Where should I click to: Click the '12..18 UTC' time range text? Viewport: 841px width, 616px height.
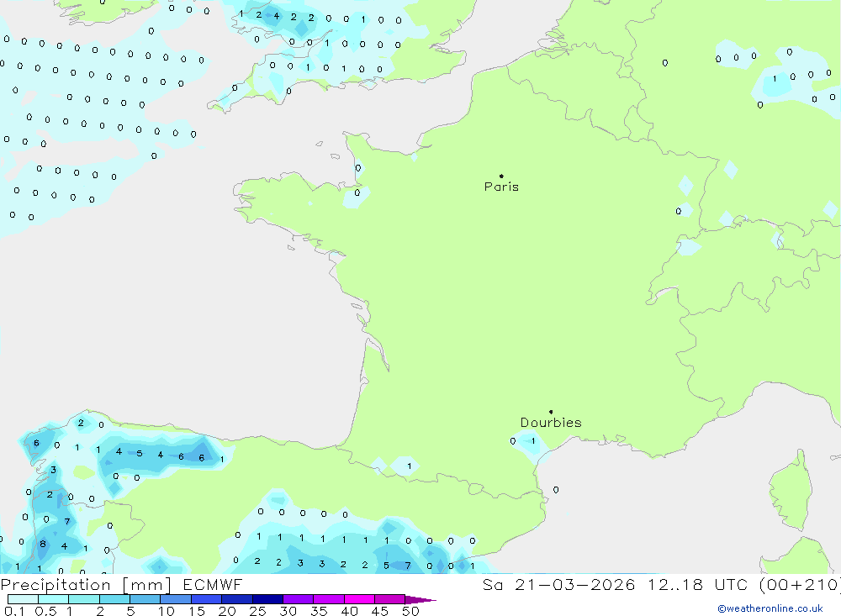coord(698,585)
